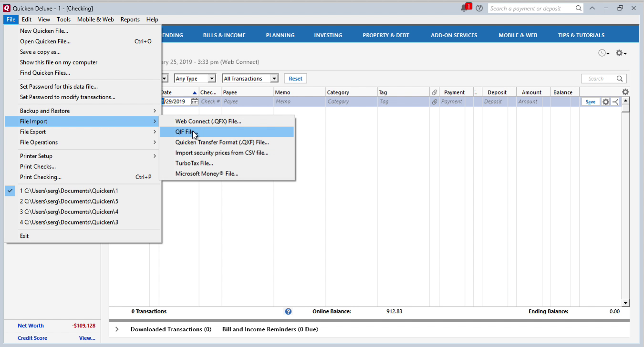Click the Balance column header
This screenshot has height=347, width=644.
point(565,92)
